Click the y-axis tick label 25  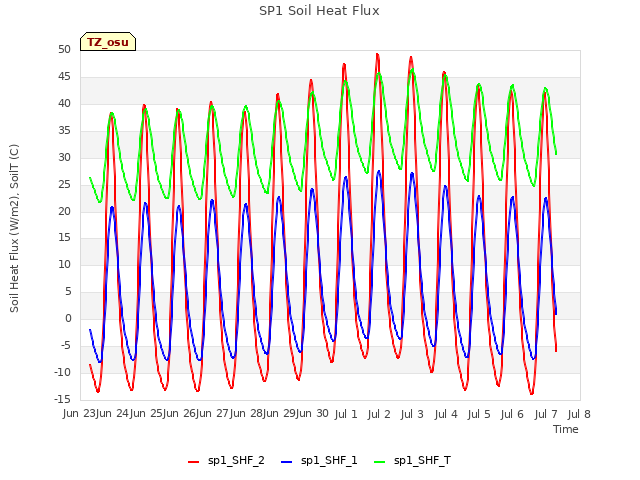click(x=64, y=184)
